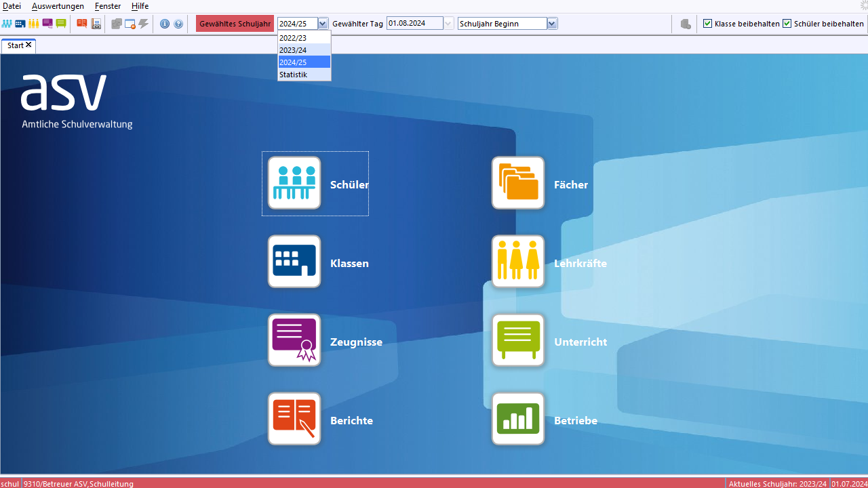The width and height of the screenshot is (868, 488).
Task: Click the Gewählter Tag date field
Action: coord(415,24)
